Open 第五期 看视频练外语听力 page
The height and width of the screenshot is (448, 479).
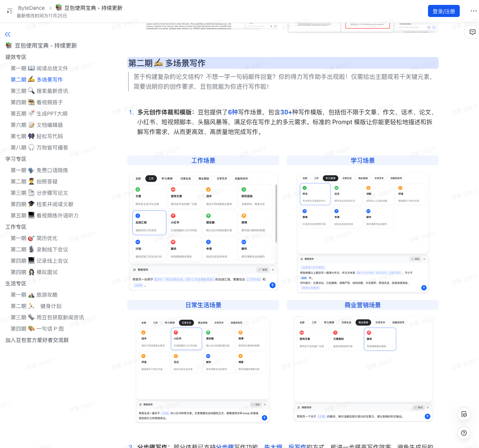(45, 216)
